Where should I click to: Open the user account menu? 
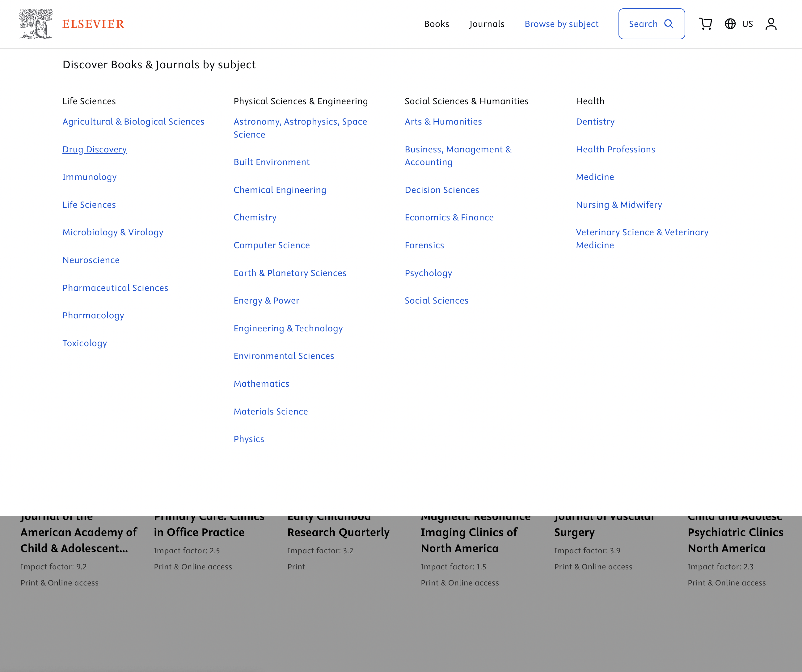coord(771,24)
